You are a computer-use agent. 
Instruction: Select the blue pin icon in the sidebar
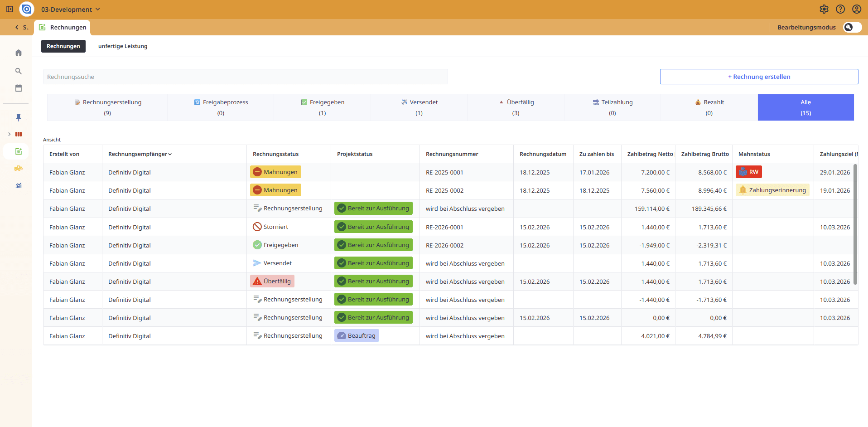(x=18, y=117)
